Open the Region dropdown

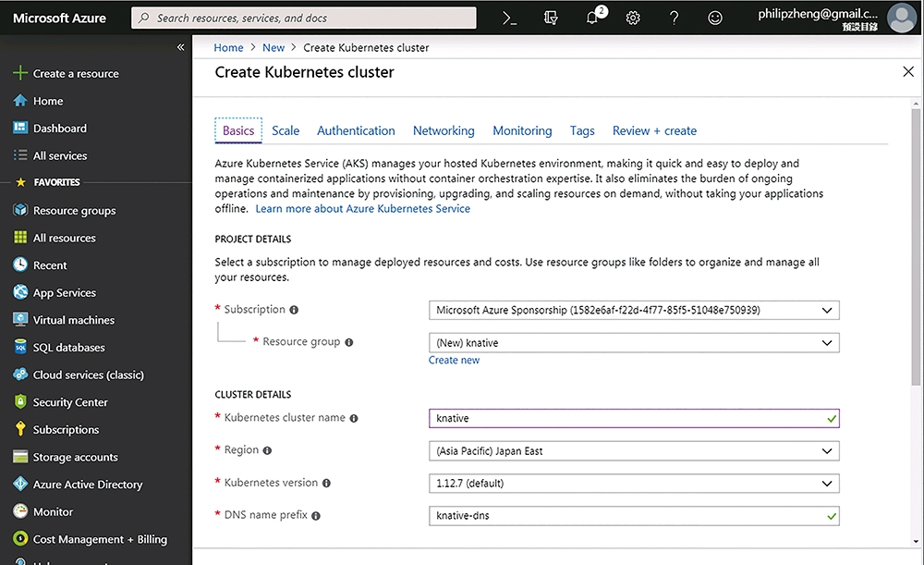(x=634, y=451)
